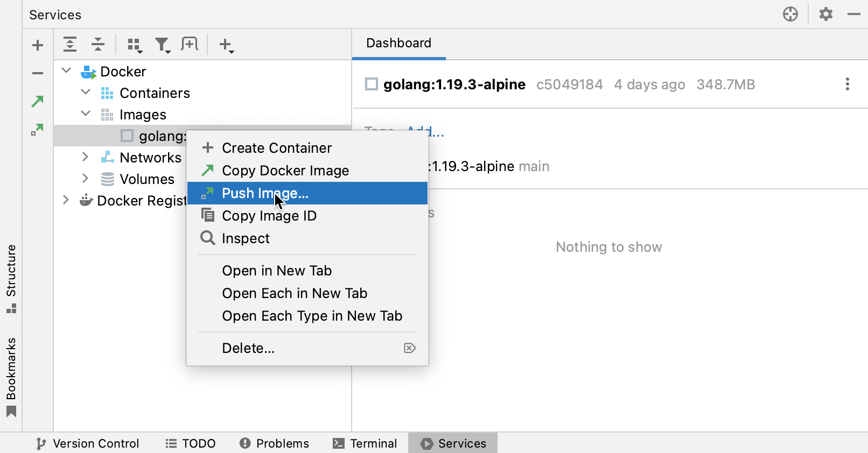
Task: Select Create Container from the context menu
Action: (x=276, y=147)
